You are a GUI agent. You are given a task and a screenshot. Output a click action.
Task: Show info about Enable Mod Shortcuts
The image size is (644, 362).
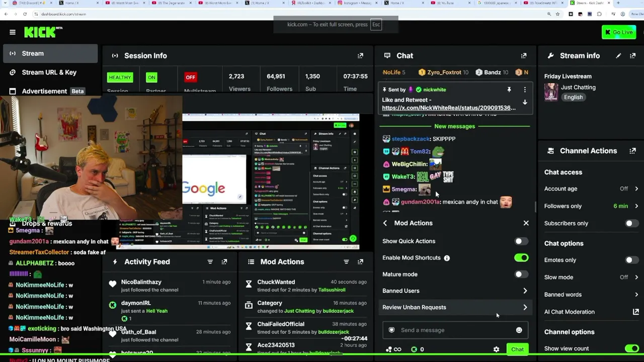tap(447, 258)
